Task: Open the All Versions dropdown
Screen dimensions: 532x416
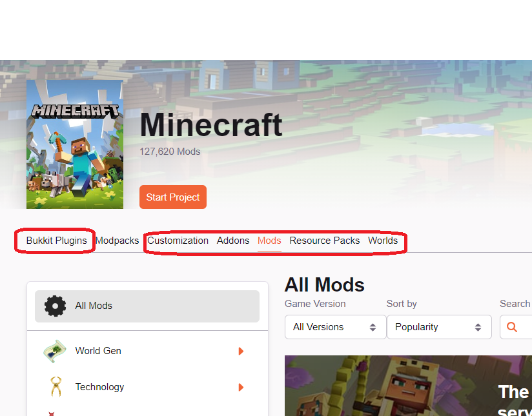Action: point(336,327)
